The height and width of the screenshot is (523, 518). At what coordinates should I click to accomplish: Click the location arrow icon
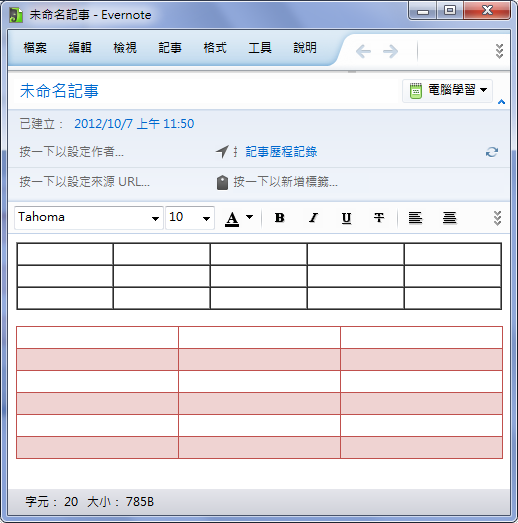click(x=222, y=152)
